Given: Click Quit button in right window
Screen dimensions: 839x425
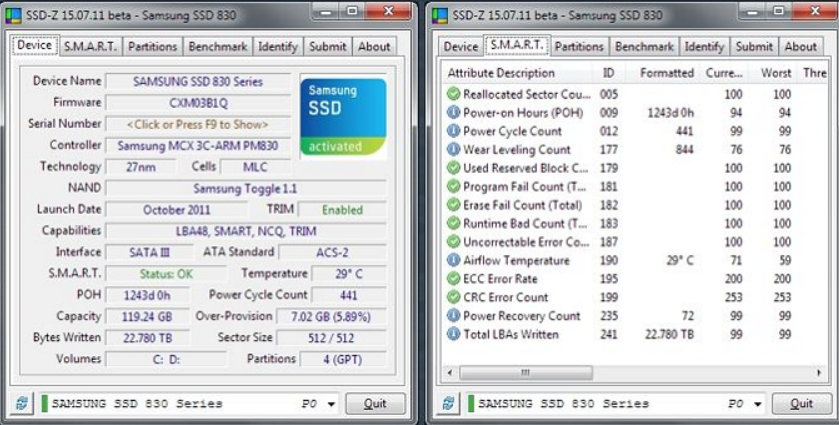Looking at the screenshot, I should click(x=802, y=404).
